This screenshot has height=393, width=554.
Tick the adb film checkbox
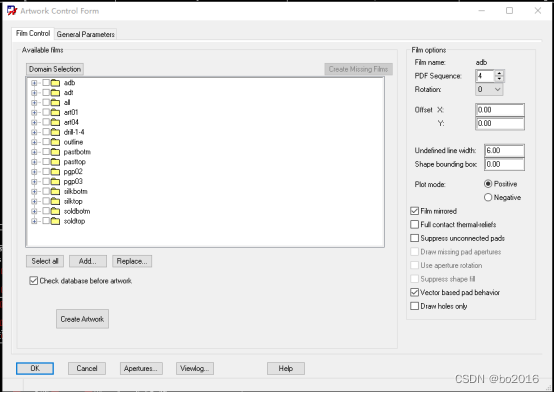tap(46, 83)
